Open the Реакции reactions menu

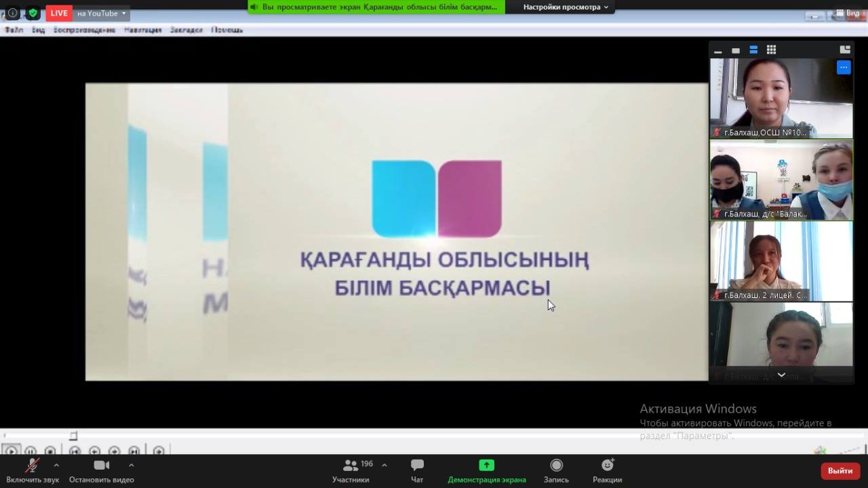[607, 470]
